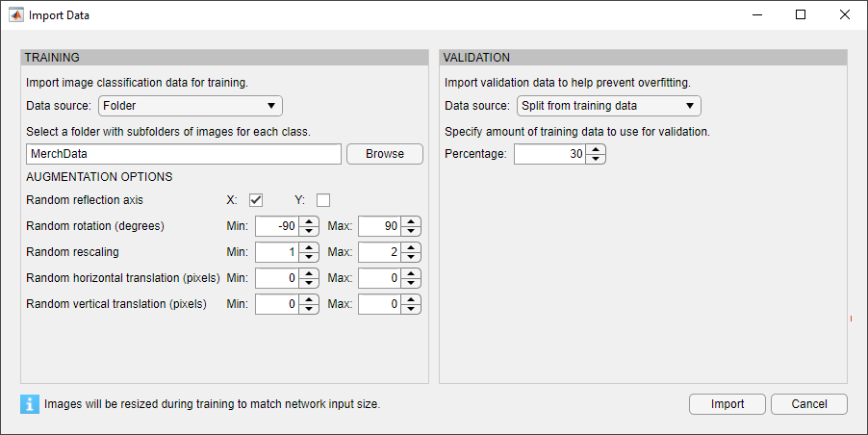Viewport: 868px width, 435px height.
Task: Decrease Random rotation Max value
Action: 411,232
